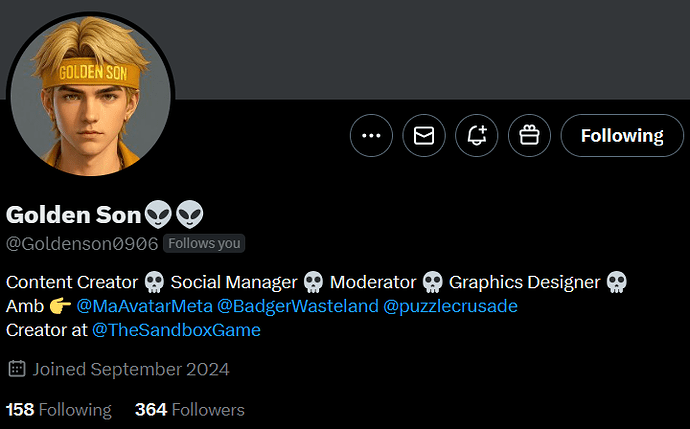Click the pointing hand emoji after Amb
This screenshot has width=690, height=429.
pos(60,306)
